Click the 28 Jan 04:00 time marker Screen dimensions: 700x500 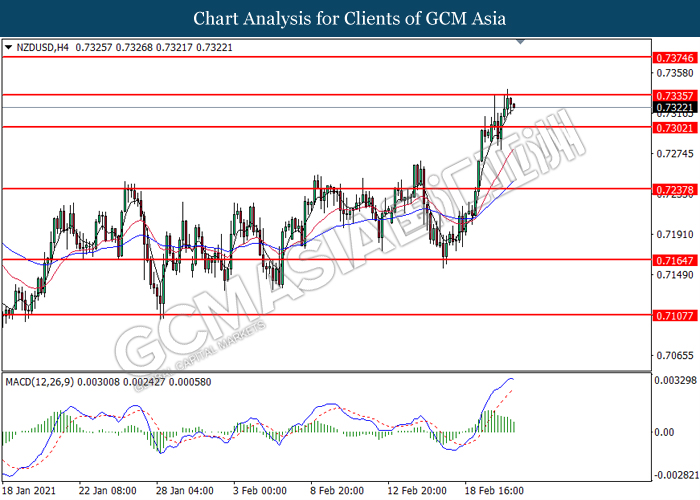[x=185, y=491]
